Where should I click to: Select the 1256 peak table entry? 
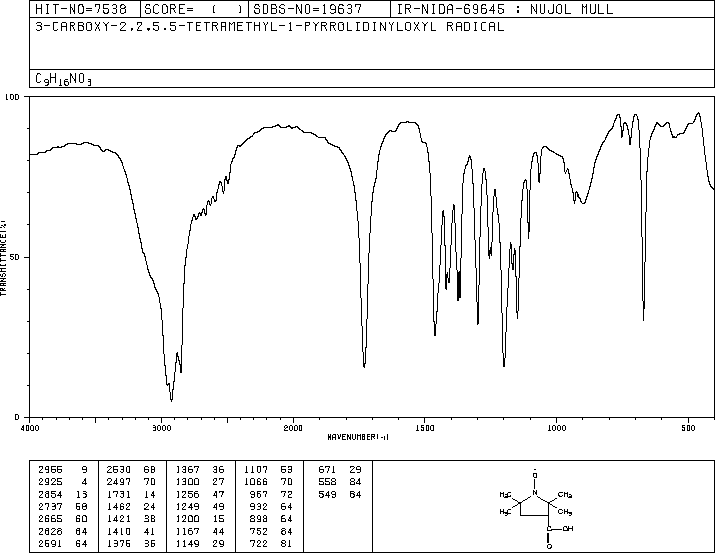point(200,494)
